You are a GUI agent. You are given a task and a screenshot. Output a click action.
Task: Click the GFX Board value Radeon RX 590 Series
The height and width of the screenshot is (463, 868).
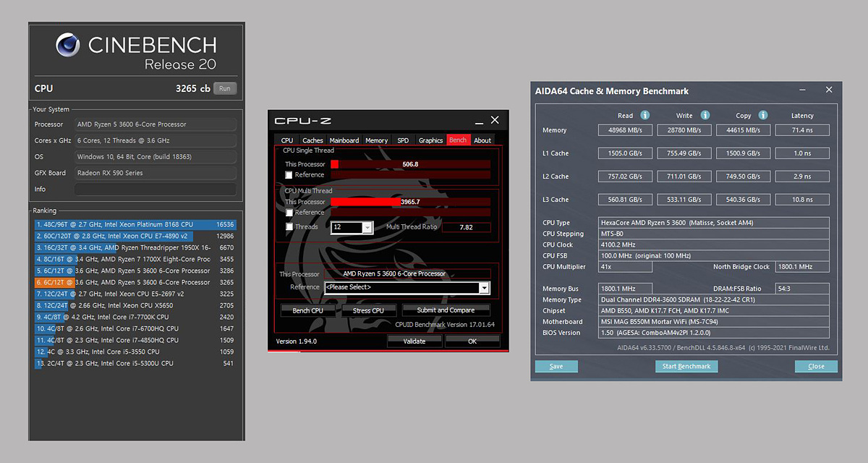click(x=156, y=173)
